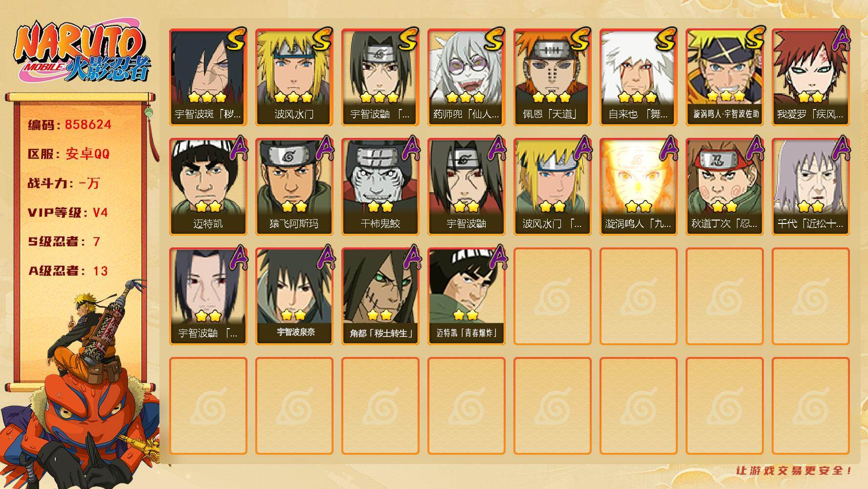Select the 佩恩「天道」card

552,77
